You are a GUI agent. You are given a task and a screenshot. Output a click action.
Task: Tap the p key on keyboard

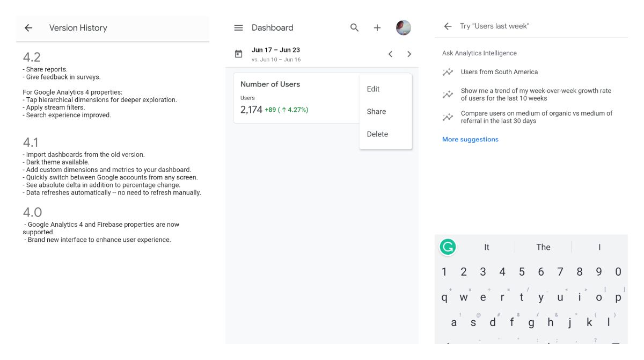click(618, 297)
